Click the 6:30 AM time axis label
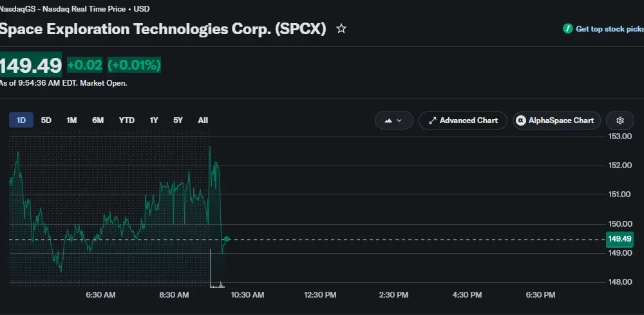The image size is (644, 315). [x=100, y=295]
